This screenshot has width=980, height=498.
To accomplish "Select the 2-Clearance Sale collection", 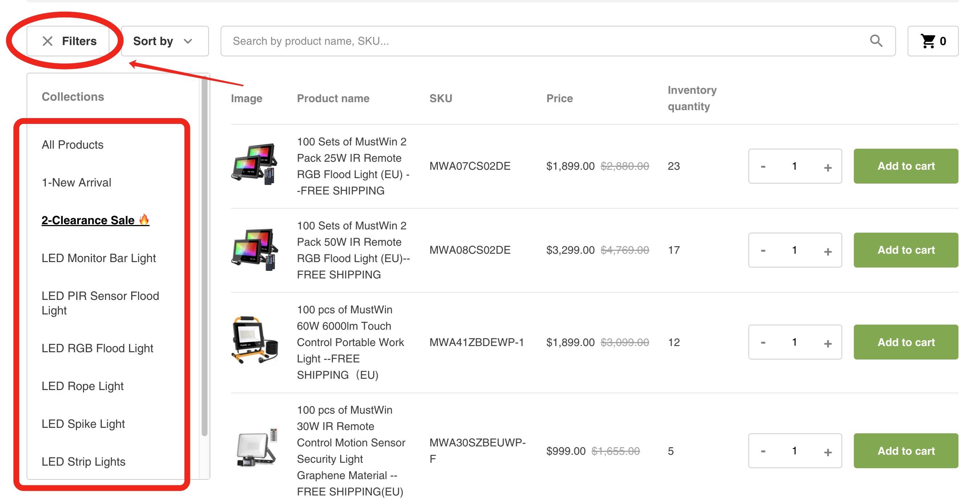I will click(x=96, y=220).
